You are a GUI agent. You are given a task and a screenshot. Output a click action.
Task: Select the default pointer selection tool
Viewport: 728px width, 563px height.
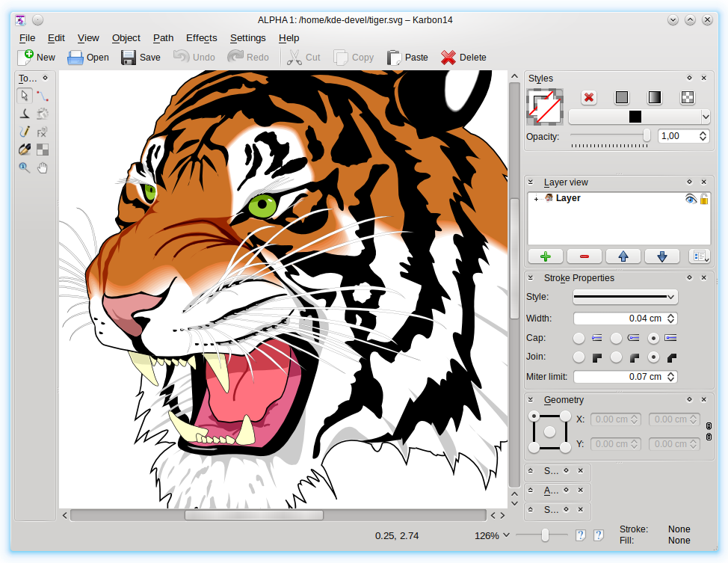tap(25, 96)
